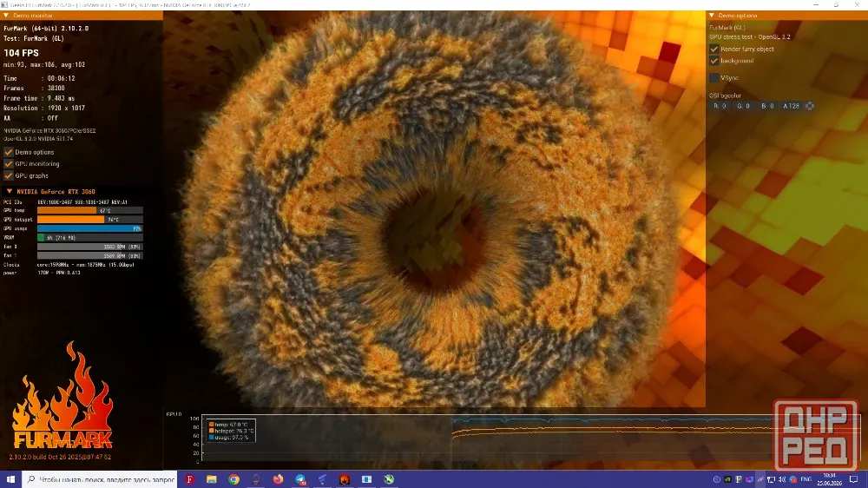This screenshot has height=488, width=868.
Task: Open the FurMark flame icon in taskbar
Action: click(345, 479)
